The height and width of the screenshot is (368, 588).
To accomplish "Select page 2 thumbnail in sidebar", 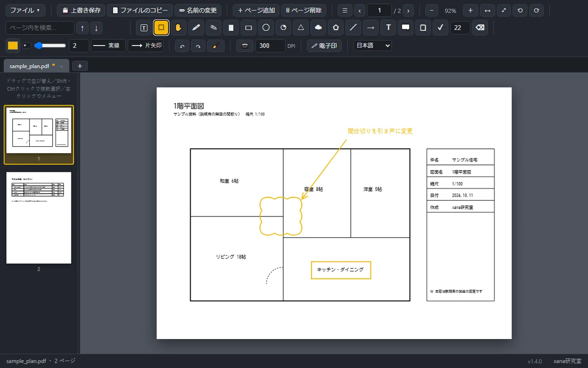I will click(39, 218).
